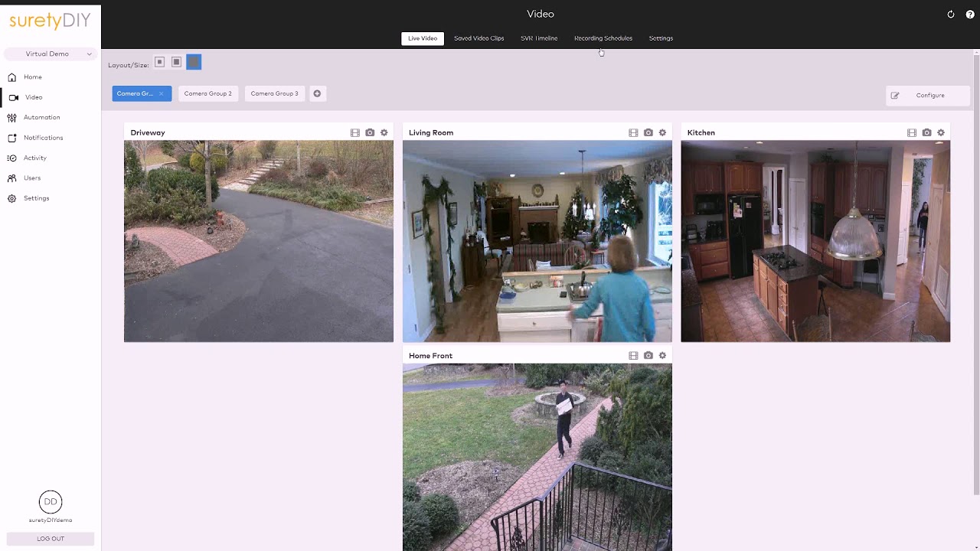
Task: Click the Kitchen live video feed
Action: 815,241
